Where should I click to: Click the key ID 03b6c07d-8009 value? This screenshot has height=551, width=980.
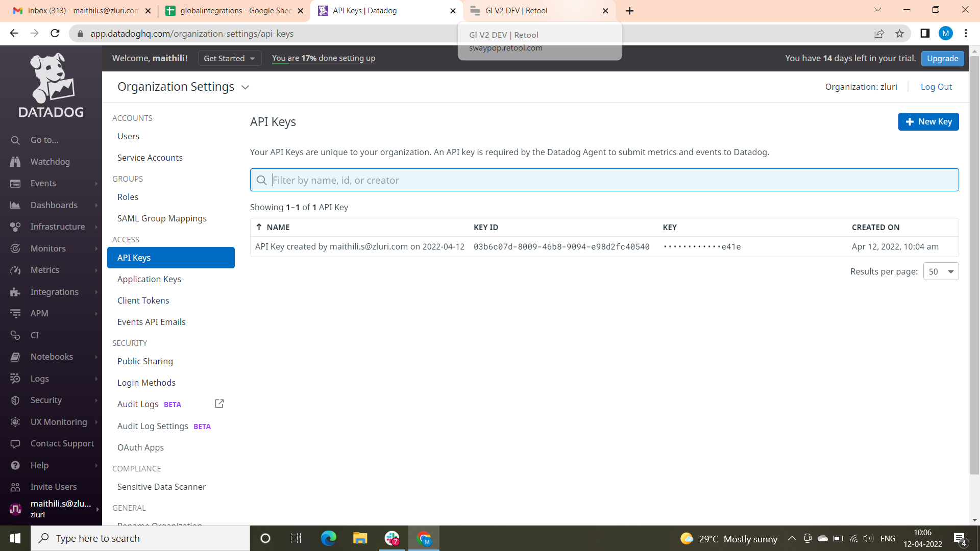[561, 247]
